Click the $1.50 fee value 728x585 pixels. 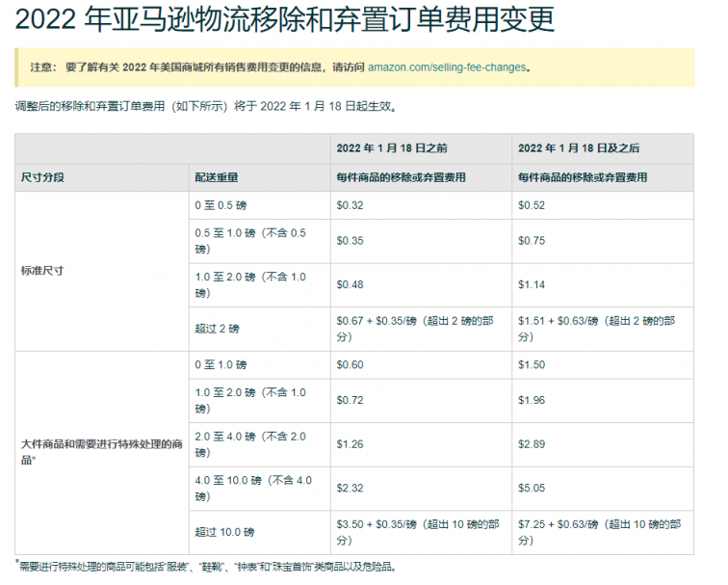coord(532,364)
